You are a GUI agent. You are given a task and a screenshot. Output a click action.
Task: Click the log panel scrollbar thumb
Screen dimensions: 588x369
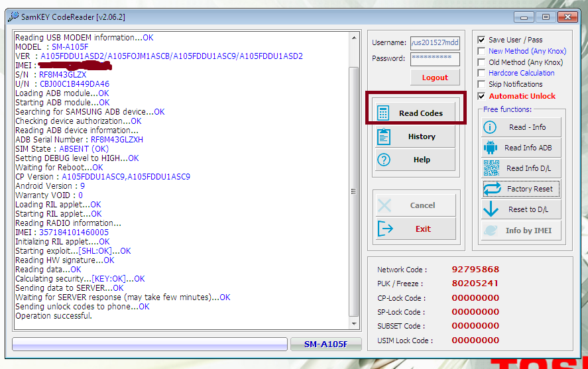353,192
